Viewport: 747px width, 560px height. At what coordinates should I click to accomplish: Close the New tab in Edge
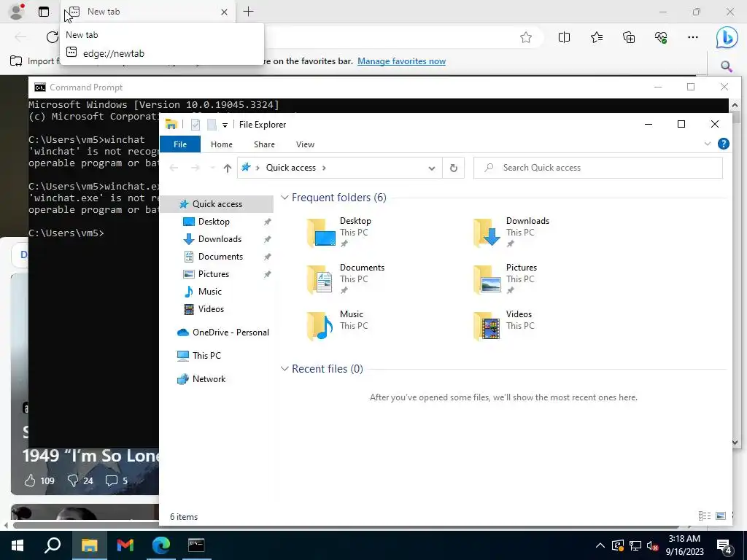click(x=224, y=12)
